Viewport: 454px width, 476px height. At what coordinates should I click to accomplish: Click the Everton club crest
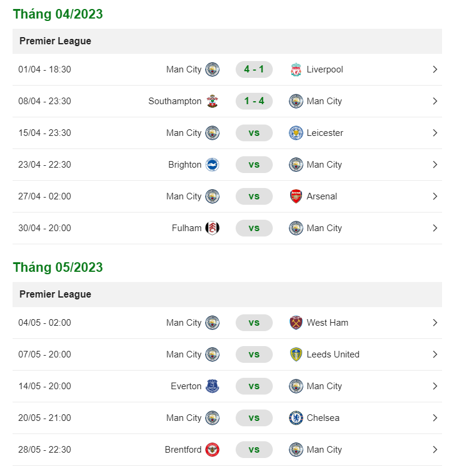click(x=212, y=386)
